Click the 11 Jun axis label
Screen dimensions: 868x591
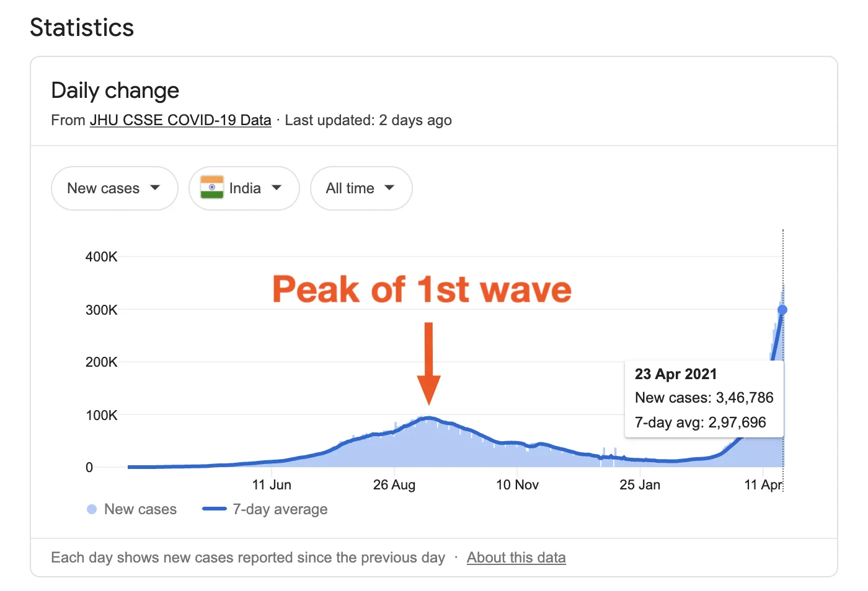[x=272, y=484]
